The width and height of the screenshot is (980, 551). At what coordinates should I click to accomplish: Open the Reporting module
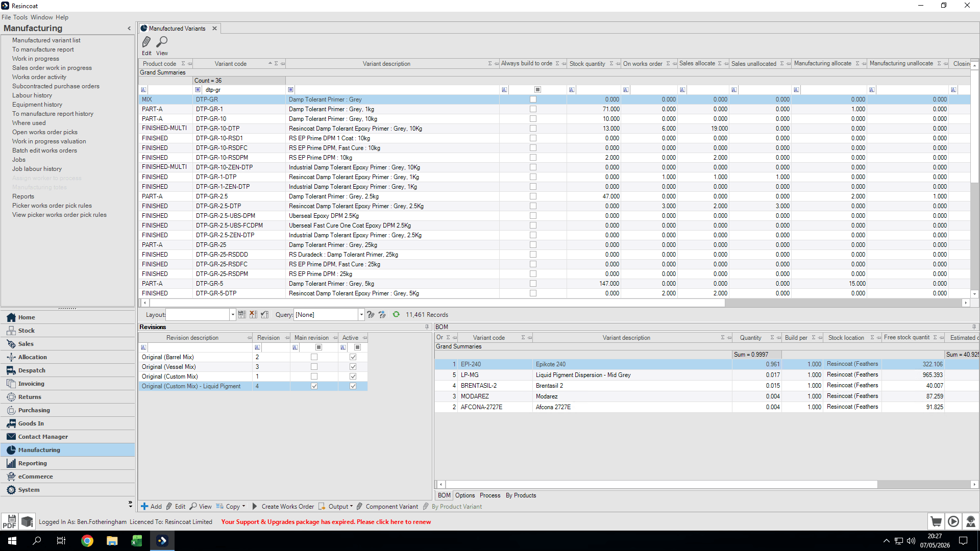67,463
